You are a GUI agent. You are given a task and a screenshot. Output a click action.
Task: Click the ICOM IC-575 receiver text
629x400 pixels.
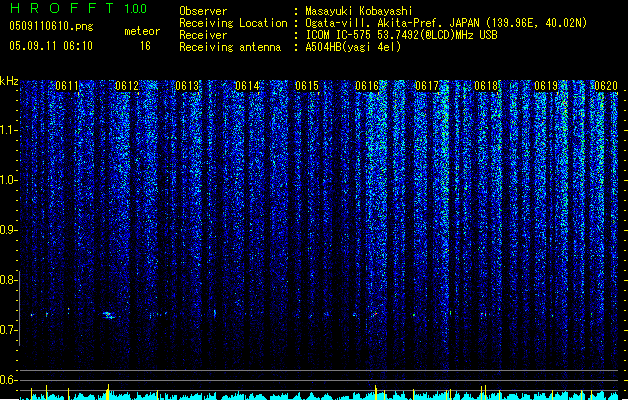pyautogui.click(x=402, y=35)
